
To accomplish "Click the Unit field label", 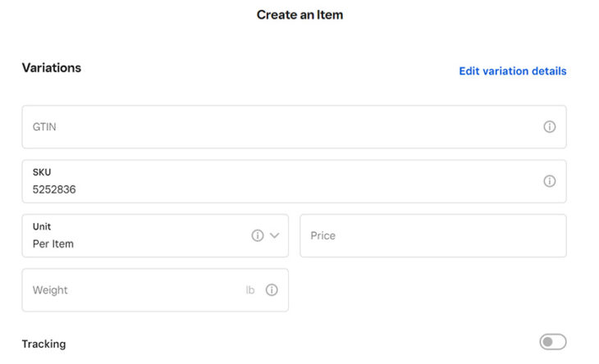I will point(42,226).
